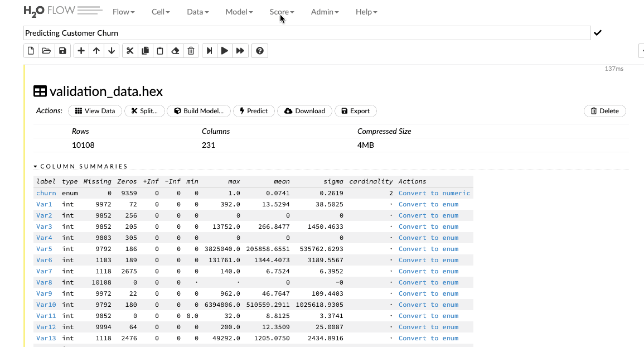Paste a cell using the clipboard icon
644x347 pixels.
[x=160, y=51]
